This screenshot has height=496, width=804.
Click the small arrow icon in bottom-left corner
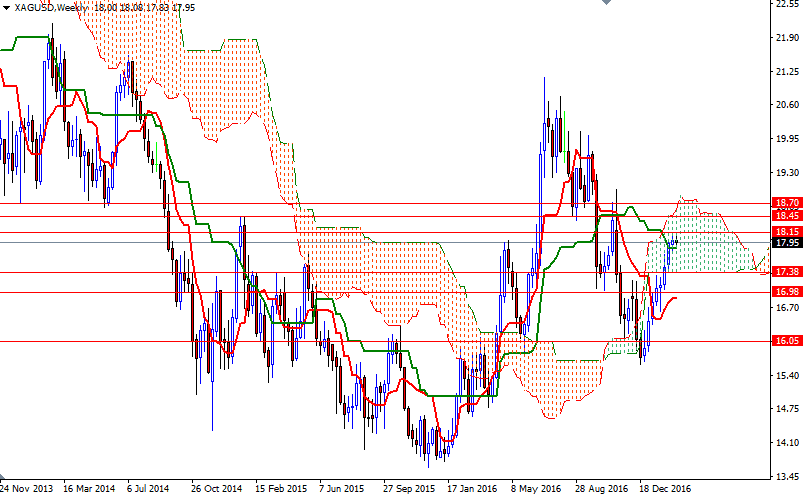[3, 477]
